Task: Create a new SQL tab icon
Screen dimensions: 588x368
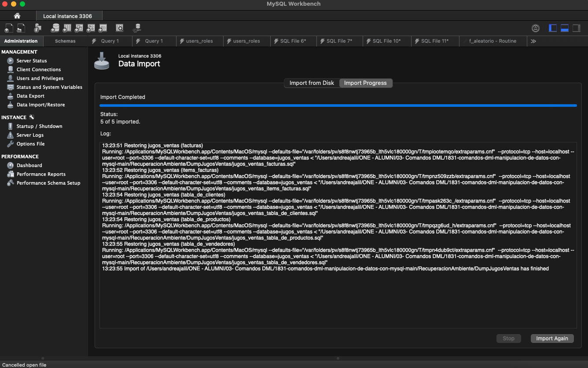Action: point(9,28)
